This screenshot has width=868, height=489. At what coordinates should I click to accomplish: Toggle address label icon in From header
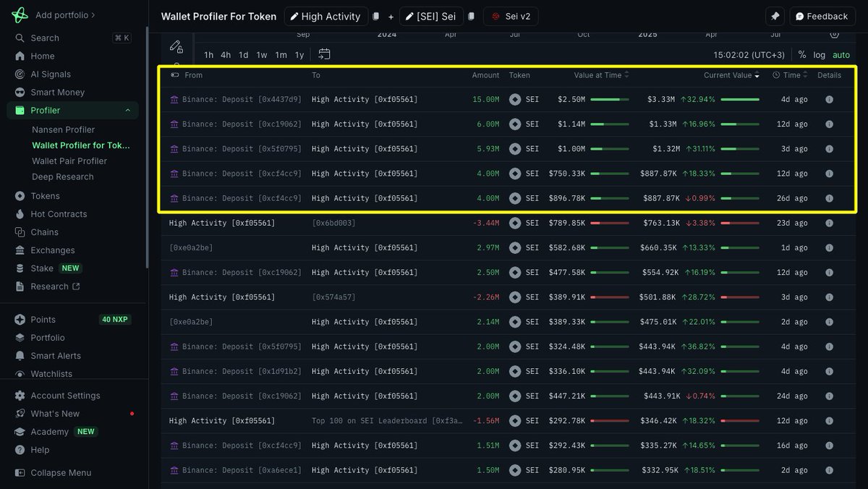[174, 75]
